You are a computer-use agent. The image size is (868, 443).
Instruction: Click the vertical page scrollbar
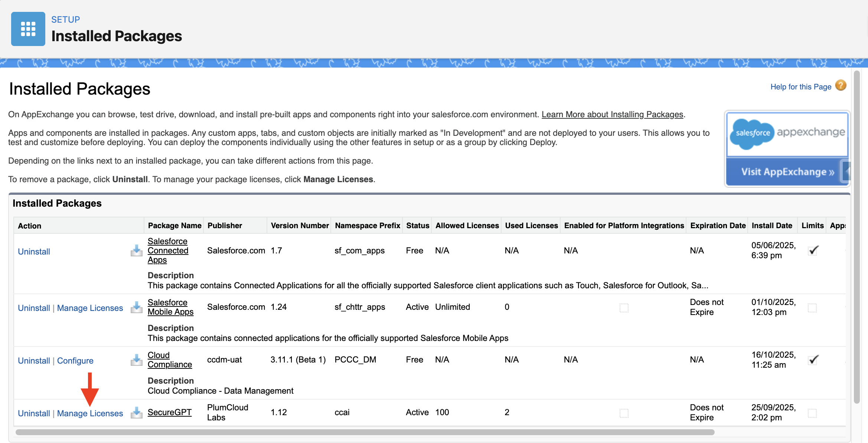(856, 237)
